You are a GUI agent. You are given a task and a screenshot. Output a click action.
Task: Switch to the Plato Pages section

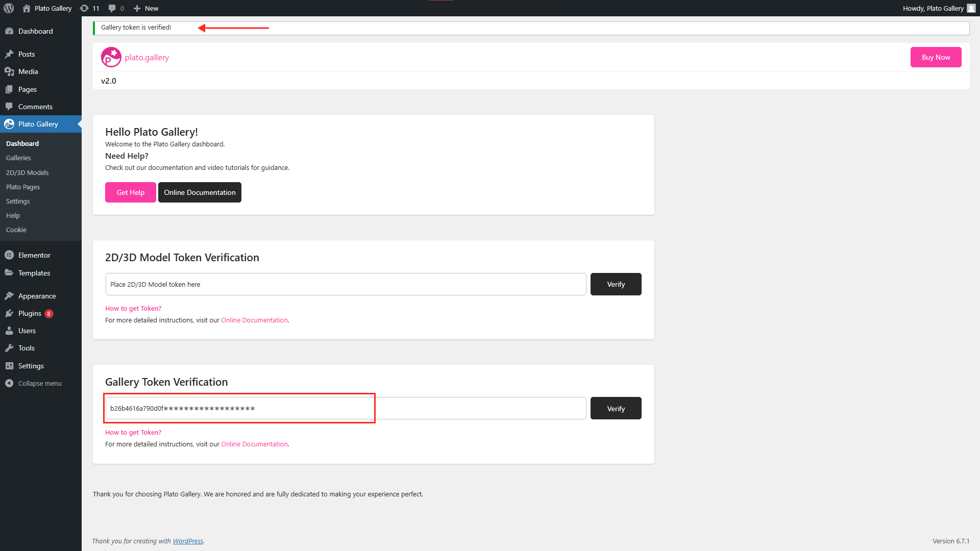click(x=22, y=187)
